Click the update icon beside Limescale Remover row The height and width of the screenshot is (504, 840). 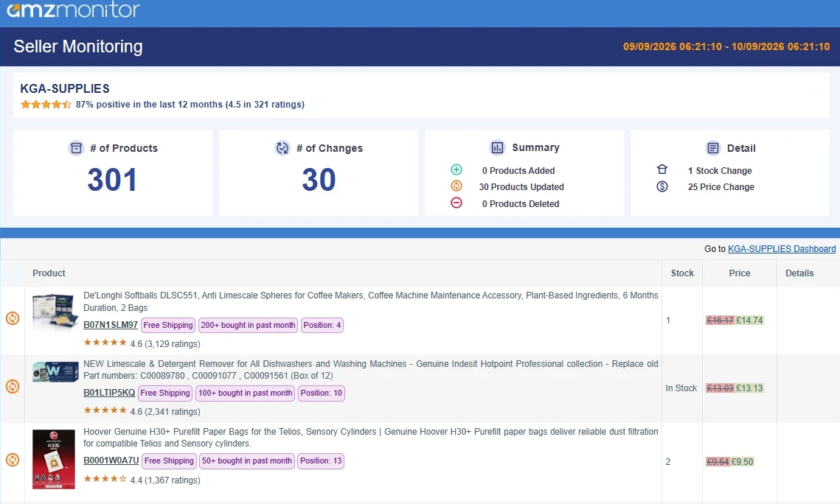[13, 386]
